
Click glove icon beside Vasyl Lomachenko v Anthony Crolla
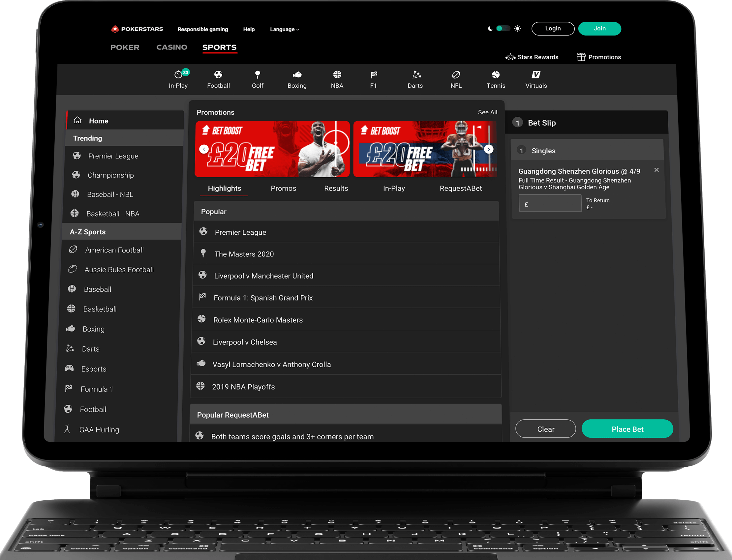pyautogui.click(x=201, y=363)
